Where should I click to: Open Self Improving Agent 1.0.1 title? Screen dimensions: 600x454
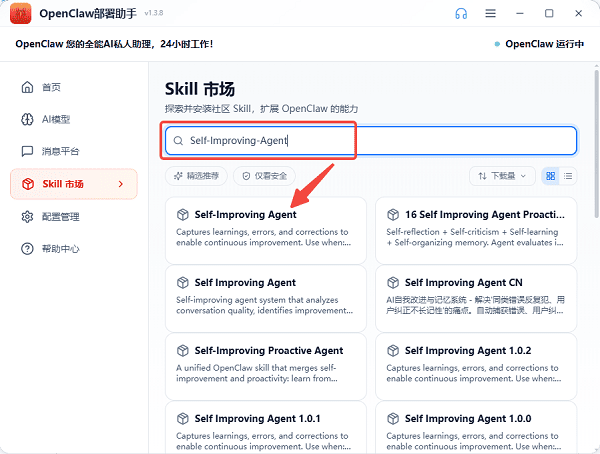point(257,419)
